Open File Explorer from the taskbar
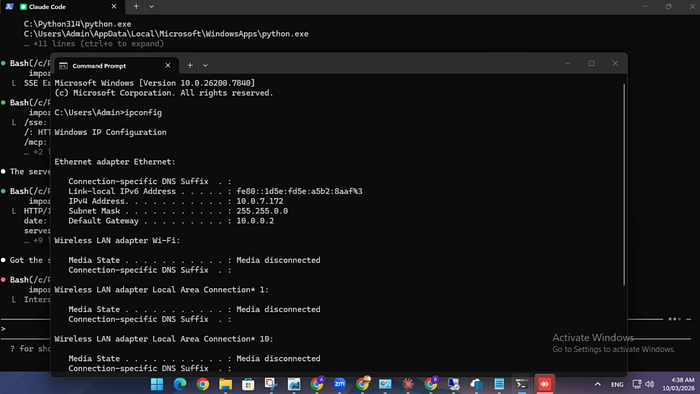 (x=225, y=384)
